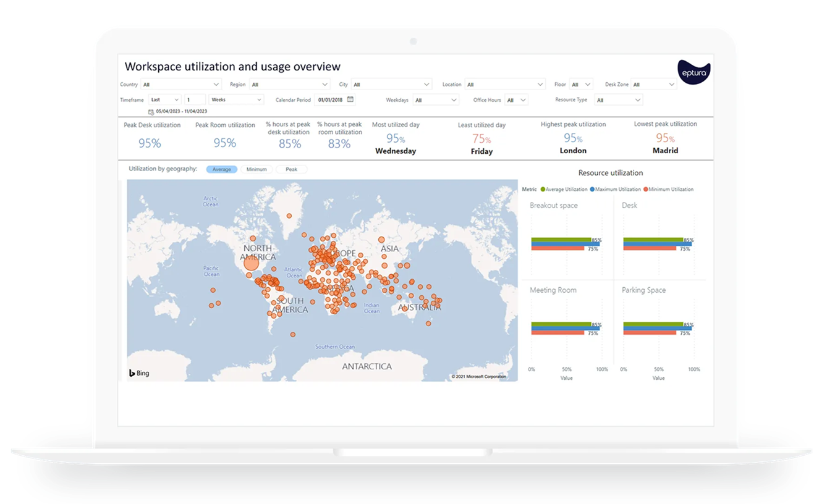Image resolution: width=827 pixels, height=504 pixels.
Task: Click the 75% least utilized day value
Action: tap(481, 140)
